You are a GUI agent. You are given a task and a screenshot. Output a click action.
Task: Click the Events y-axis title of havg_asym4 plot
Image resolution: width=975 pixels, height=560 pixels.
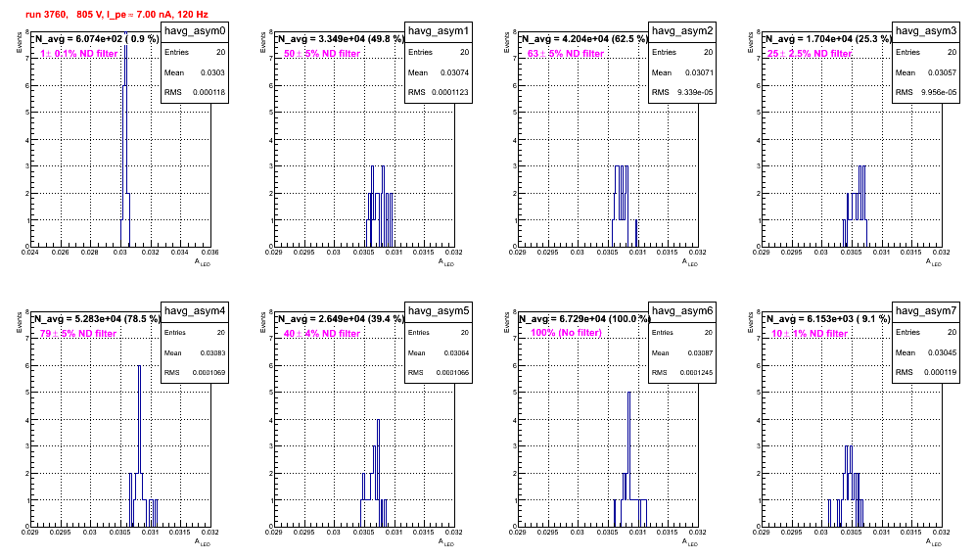pos(19,322)
